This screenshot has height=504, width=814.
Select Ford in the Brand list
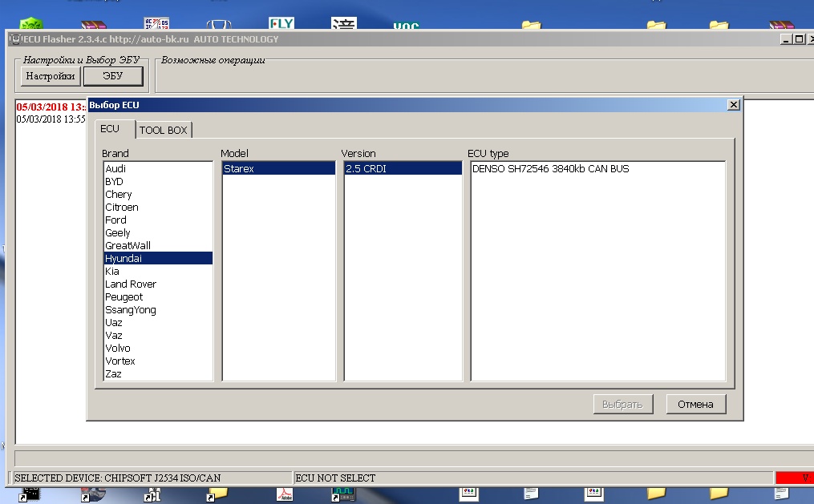[158, 220]
